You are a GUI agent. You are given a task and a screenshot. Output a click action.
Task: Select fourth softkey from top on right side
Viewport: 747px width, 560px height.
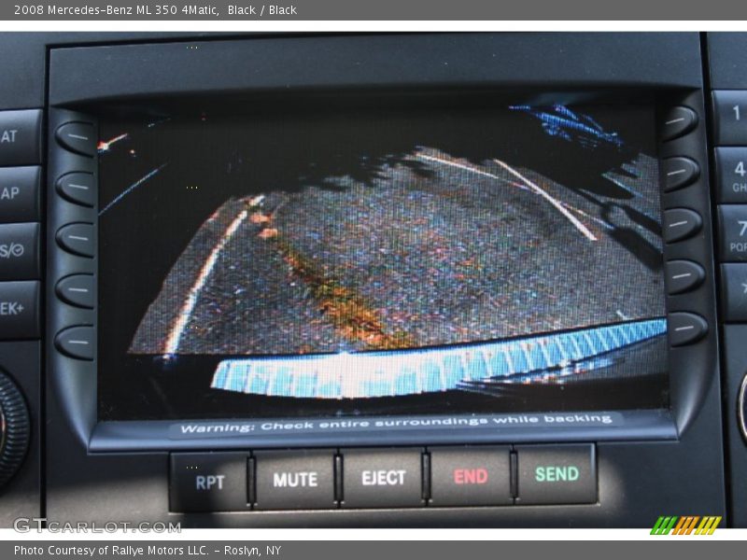tap(684, 276)
